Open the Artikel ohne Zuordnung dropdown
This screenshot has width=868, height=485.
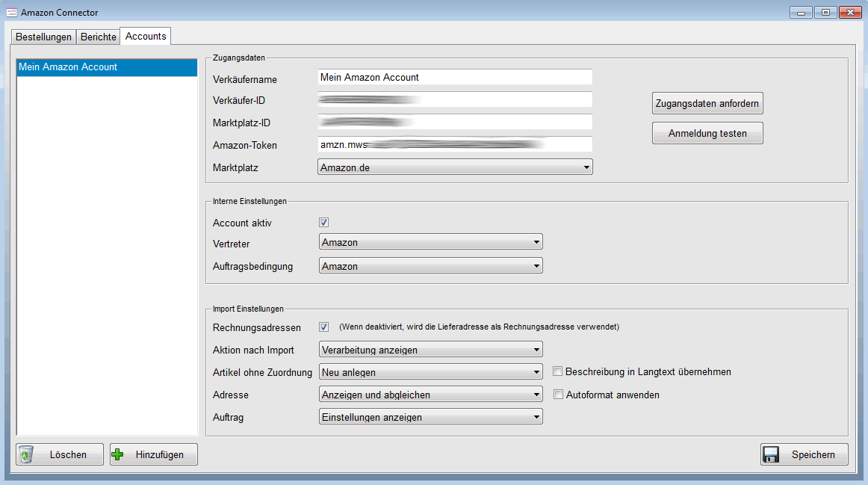coord(431,372)
